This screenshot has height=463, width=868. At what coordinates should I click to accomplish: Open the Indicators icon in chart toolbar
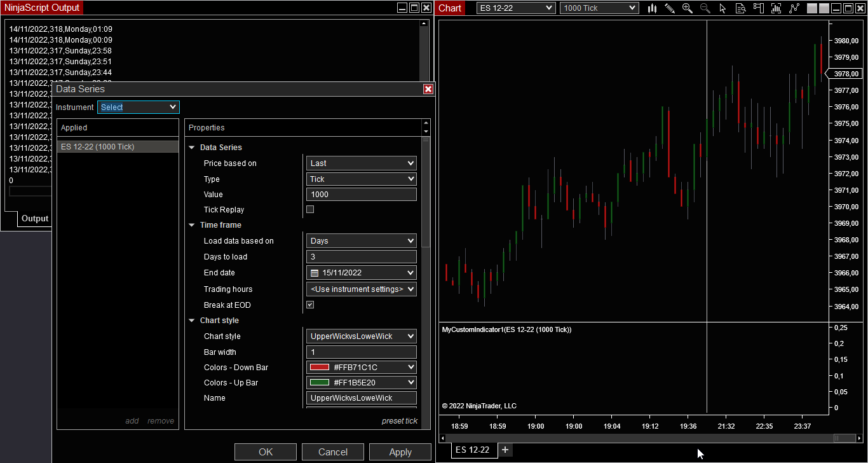(794, 8)
